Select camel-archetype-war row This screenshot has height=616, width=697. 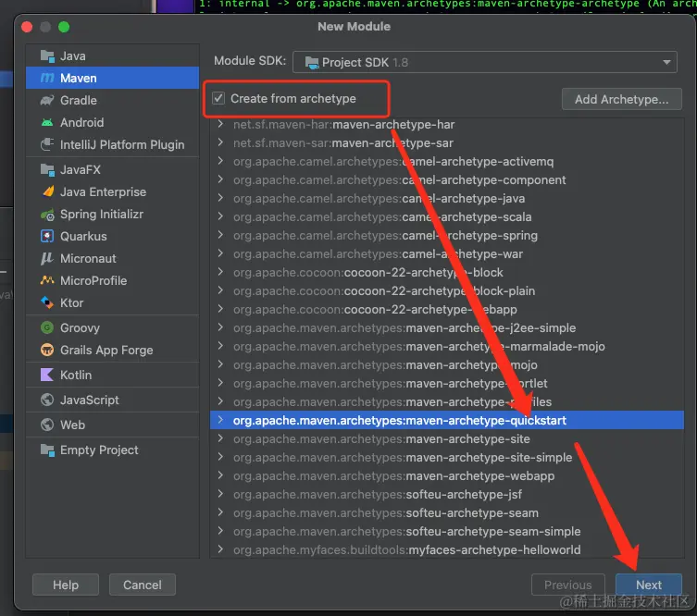click(x=447, y=254)
